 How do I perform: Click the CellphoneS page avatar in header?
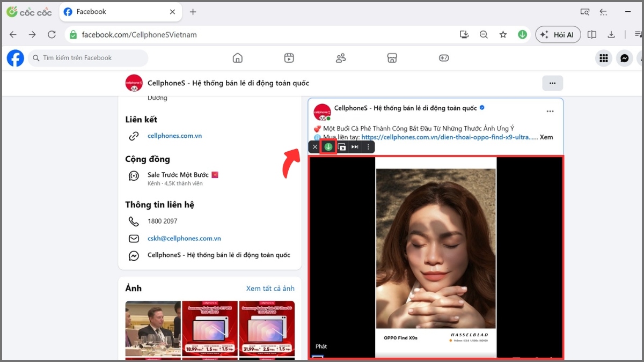(x=134, y=83)
